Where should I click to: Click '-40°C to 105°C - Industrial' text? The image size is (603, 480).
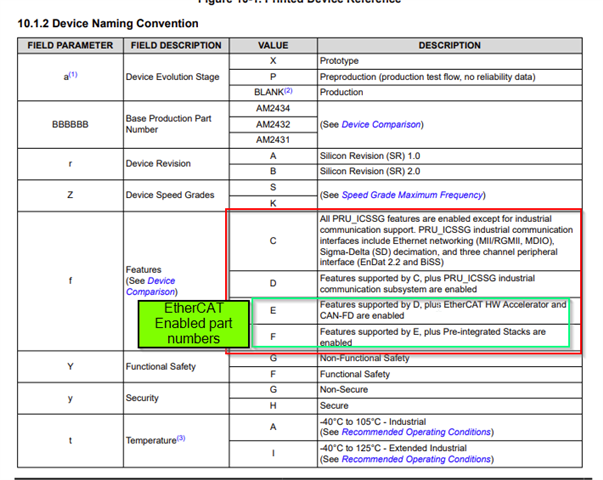click(373, 422)
